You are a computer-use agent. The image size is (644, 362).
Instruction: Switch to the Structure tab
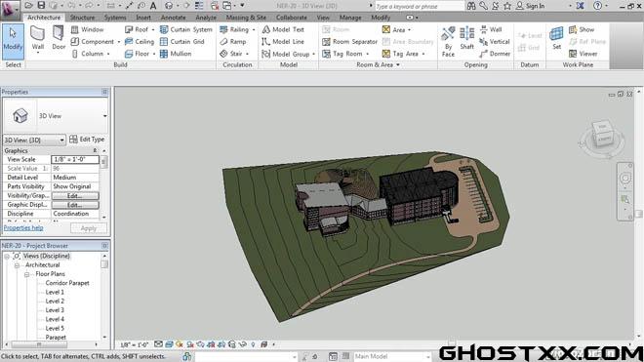point(82,18)
